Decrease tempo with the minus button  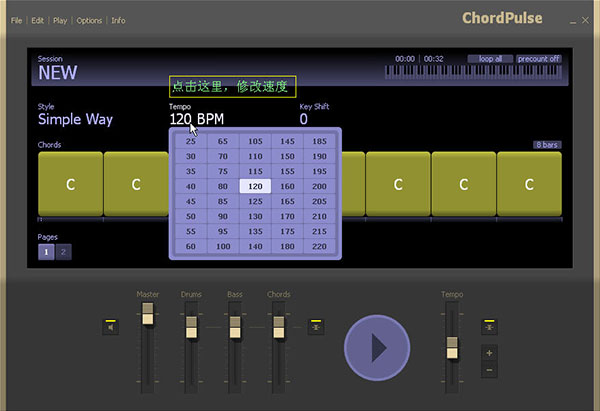pyautogui.click(x=489, y=370)
